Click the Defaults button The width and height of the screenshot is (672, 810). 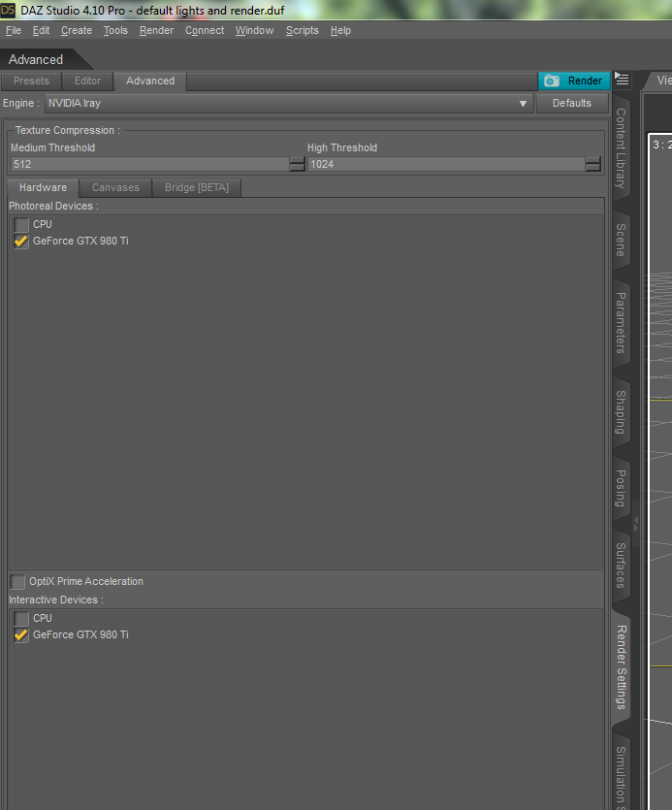pyautogui.click(x=572, y=104)
